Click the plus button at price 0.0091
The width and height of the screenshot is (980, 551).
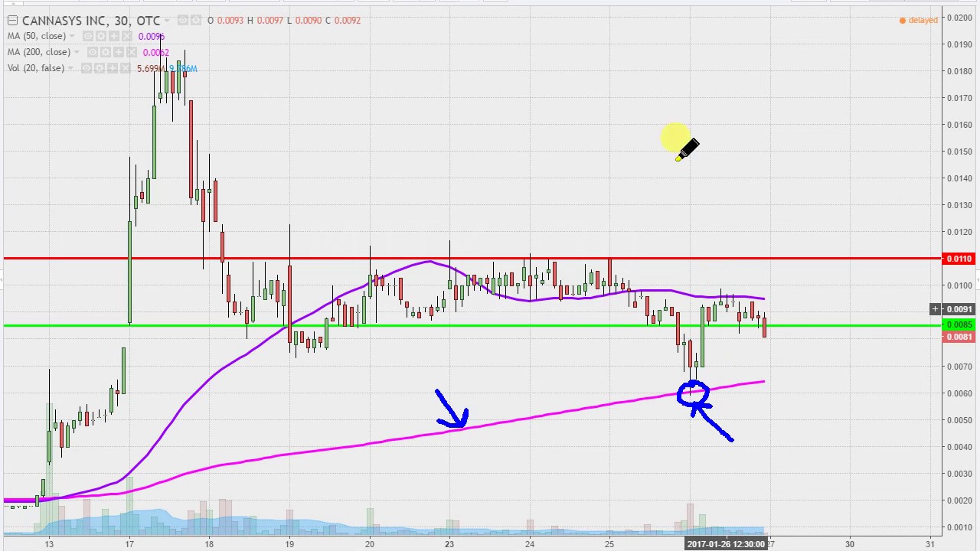click(x=935, y=309)
